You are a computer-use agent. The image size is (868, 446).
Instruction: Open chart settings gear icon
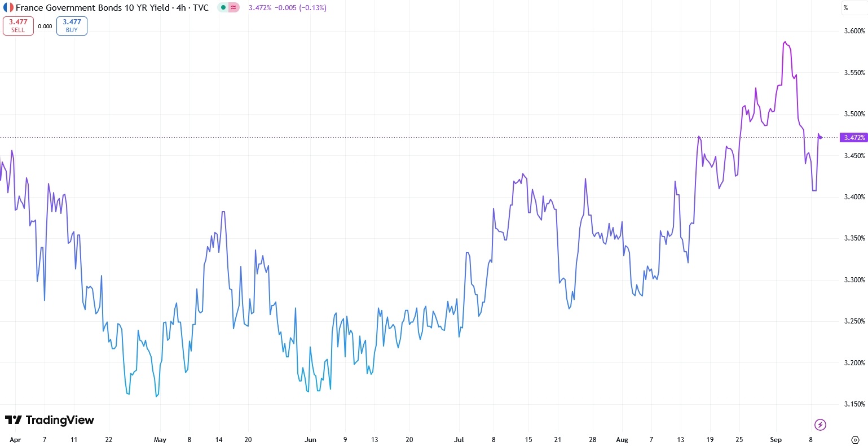pyautogui.click(x=855, y=440)
